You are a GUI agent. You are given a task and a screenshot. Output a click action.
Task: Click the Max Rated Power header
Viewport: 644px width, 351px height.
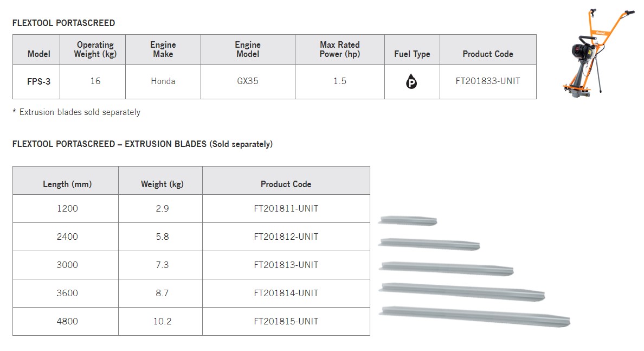click(340, 49)
